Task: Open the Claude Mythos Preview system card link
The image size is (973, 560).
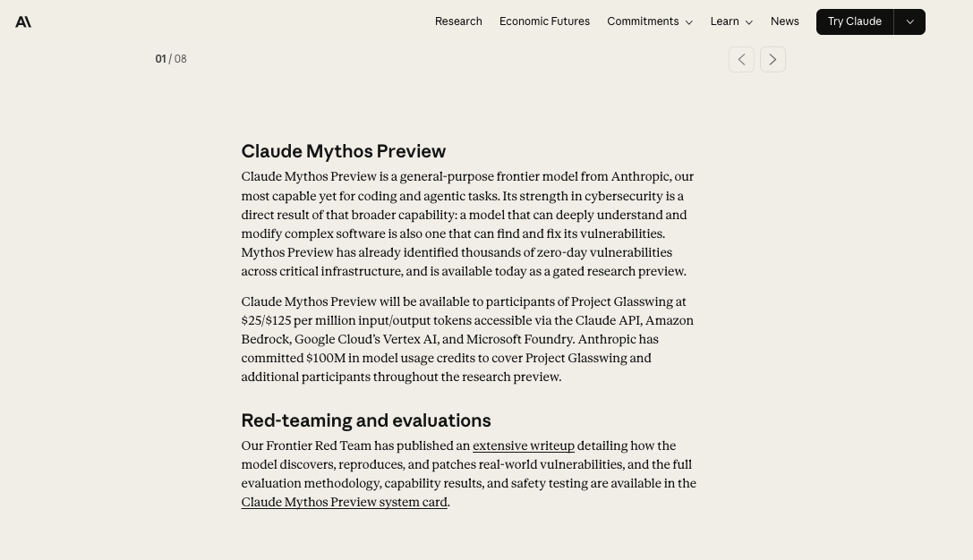Action: (344, 502)
